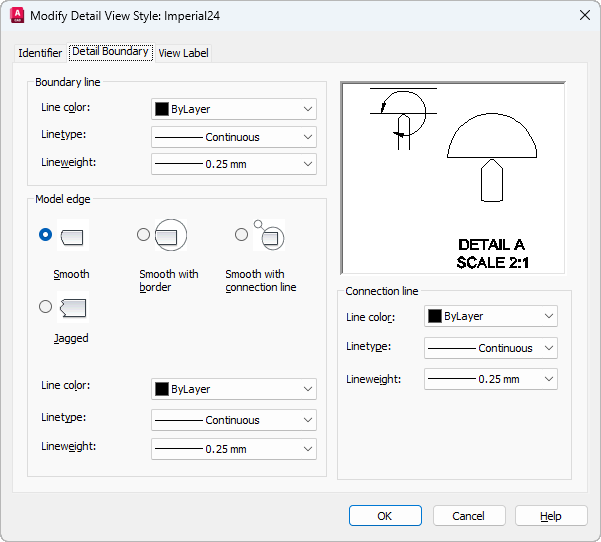Expand Model edge Lineweight dropdown
Image resolution: width=601 pixels, height=542 pixels.
[x=234, y=449]
